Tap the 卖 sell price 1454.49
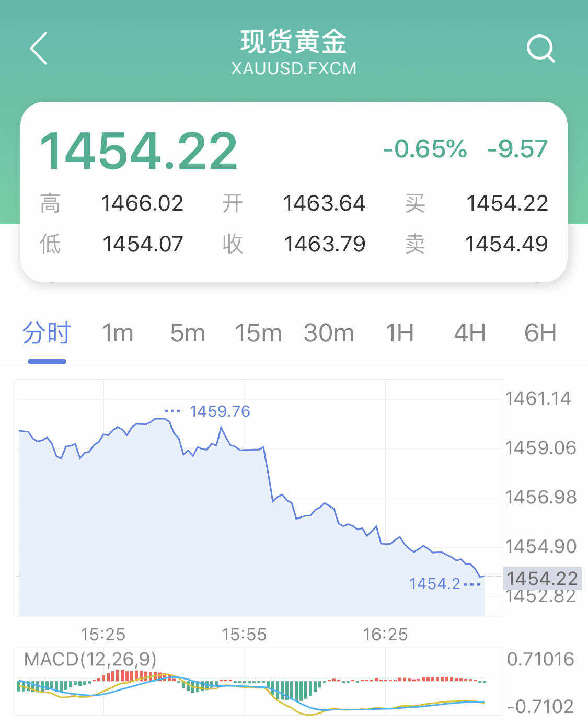588x725 pixels. click(506, 244)
